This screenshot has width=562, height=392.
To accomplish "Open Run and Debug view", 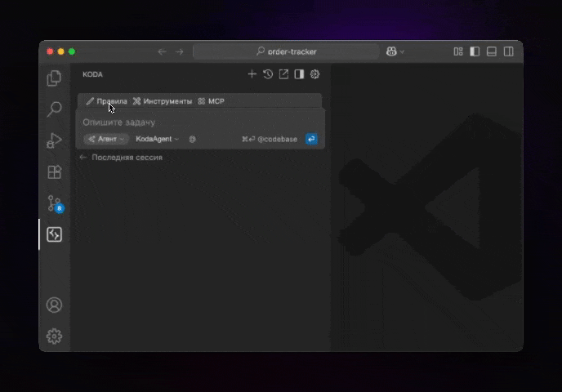I will [x=55, y=140].
